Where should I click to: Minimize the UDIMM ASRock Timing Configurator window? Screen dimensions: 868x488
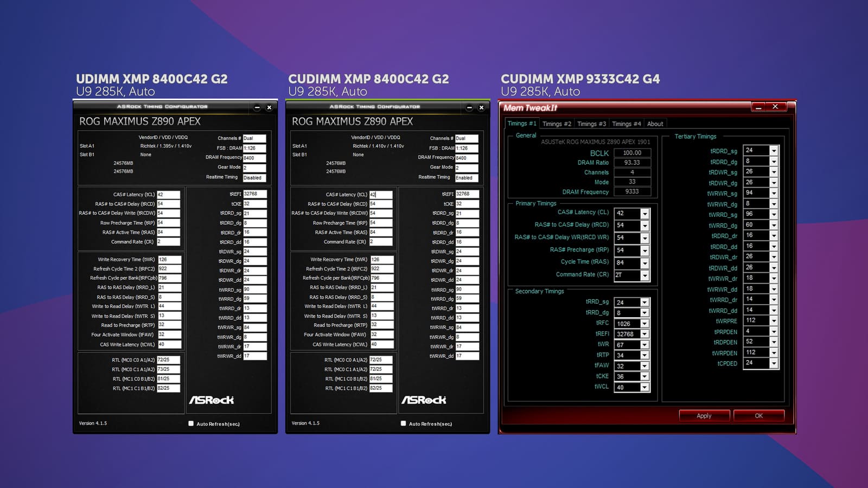[257, 107]
